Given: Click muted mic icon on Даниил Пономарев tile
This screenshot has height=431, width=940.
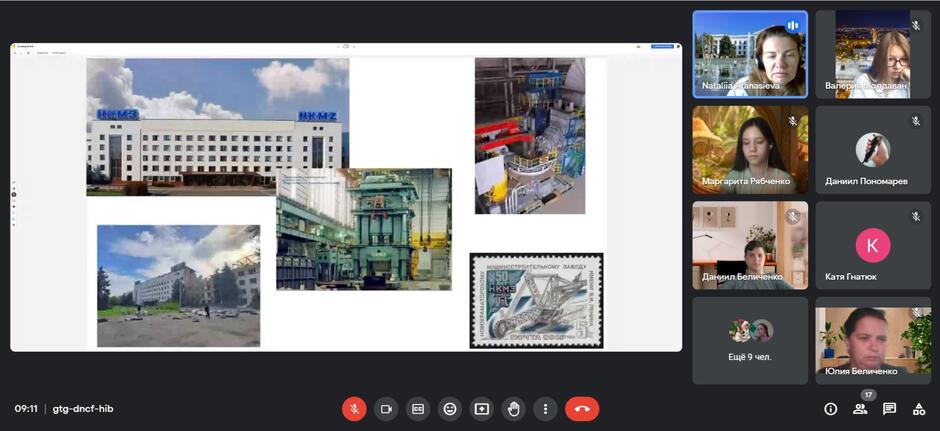Looking at the screenshot, I should (x=915, y=121).
